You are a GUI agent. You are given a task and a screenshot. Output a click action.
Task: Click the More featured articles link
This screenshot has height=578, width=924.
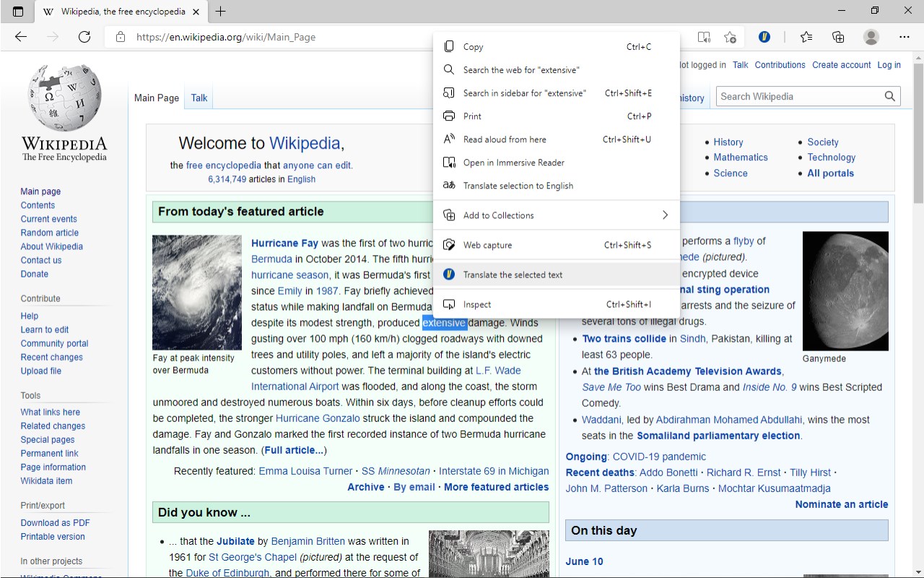coord(497,487)
